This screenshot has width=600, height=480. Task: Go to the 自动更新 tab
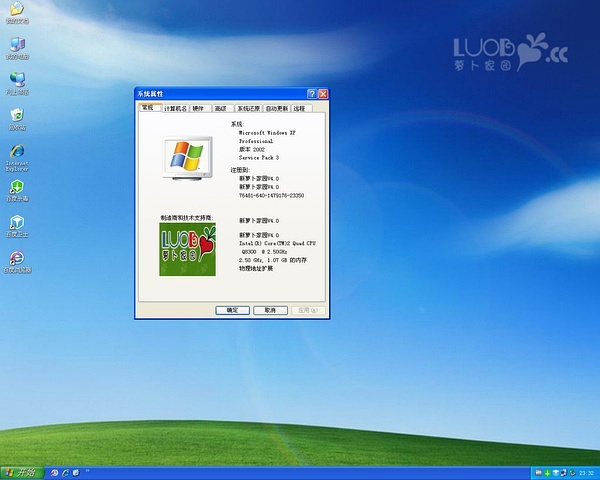pyautogui.click(x=277, y=108)
